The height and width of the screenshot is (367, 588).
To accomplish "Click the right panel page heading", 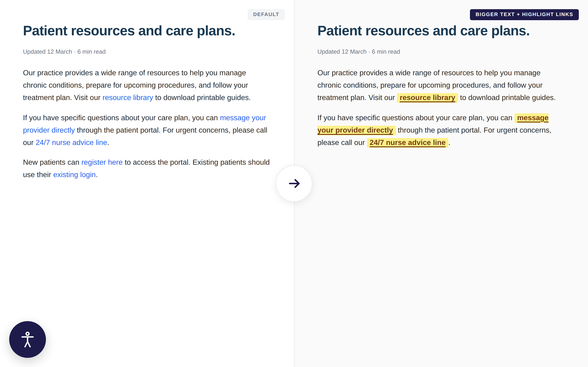I will (x=424, y=31).
